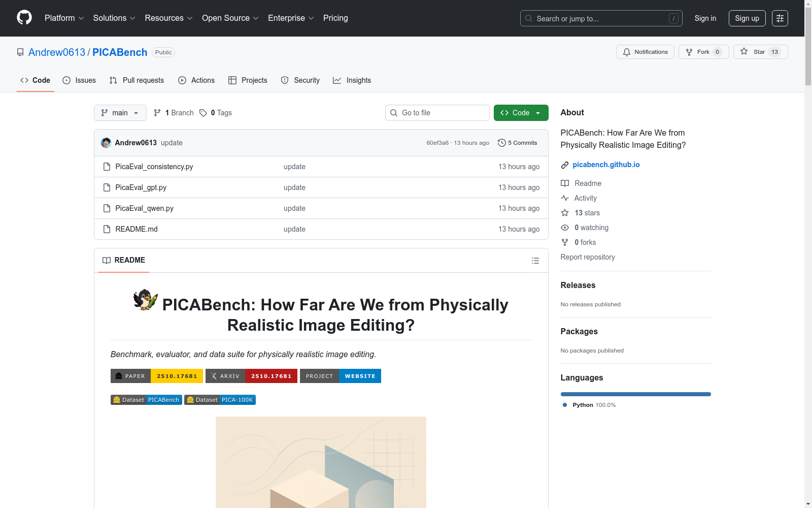Click the book icon beside Readme
The image size is (812, 508).
tap(565, 183)
